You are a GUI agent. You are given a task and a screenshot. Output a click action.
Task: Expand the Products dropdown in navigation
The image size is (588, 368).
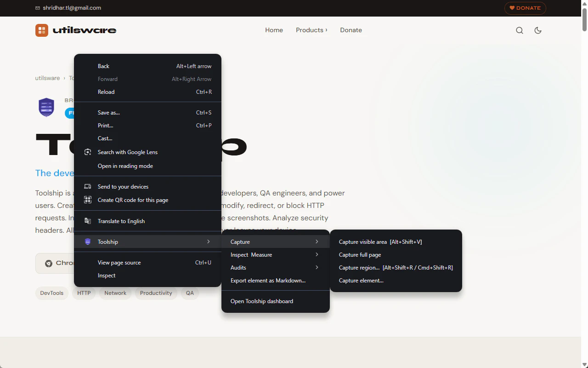311,30
